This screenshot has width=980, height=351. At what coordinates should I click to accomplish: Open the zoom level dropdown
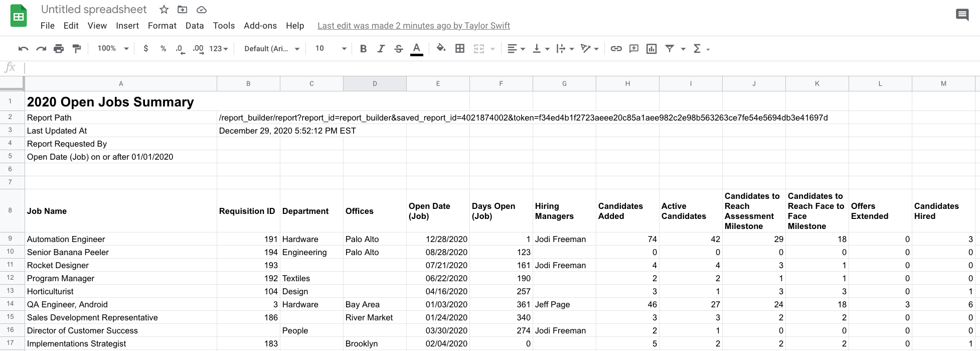click(x=113, y=49)
